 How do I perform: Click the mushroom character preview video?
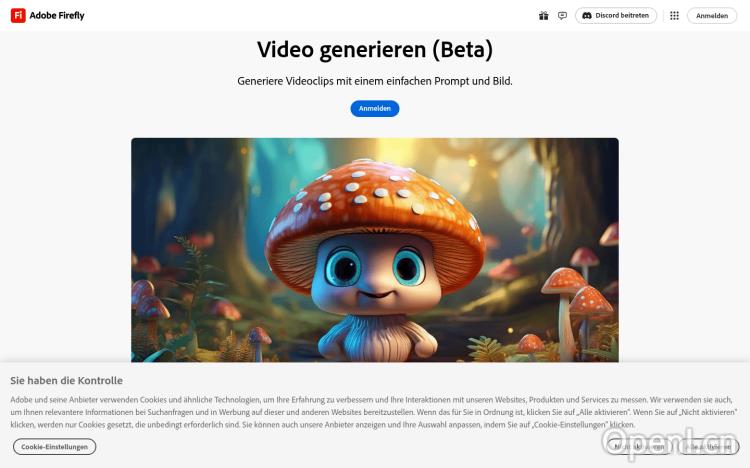(375, 250)
